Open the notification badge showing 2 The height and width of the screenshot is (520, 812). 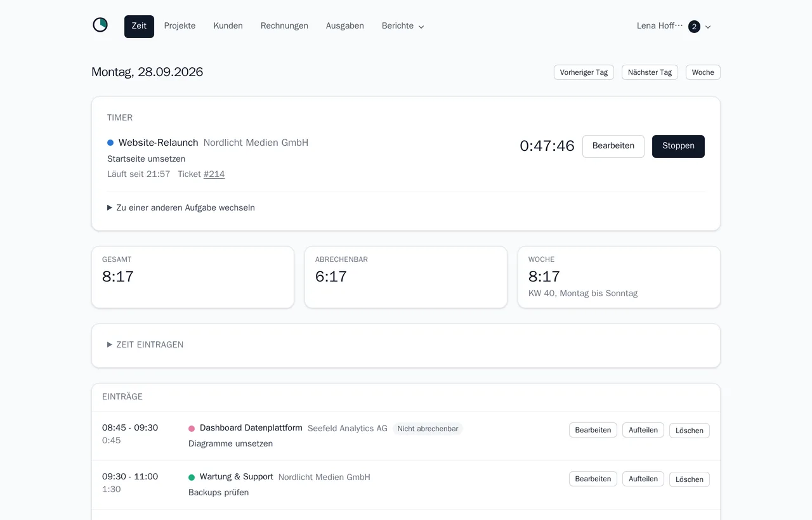[694, 27]
